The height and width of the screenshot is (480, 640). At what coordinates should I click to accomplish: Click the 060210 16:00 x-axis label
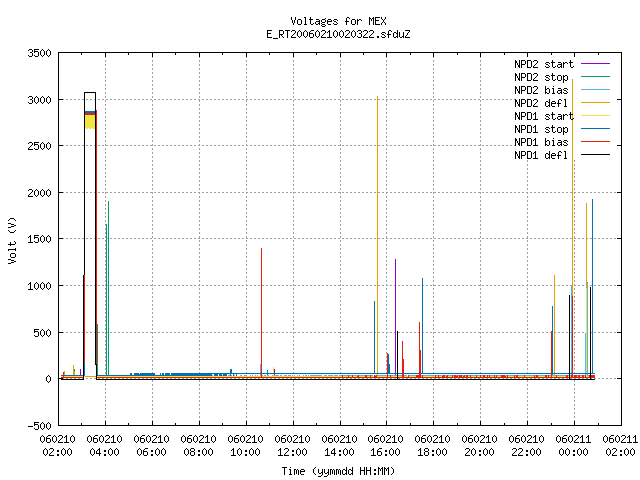[386, 446]
